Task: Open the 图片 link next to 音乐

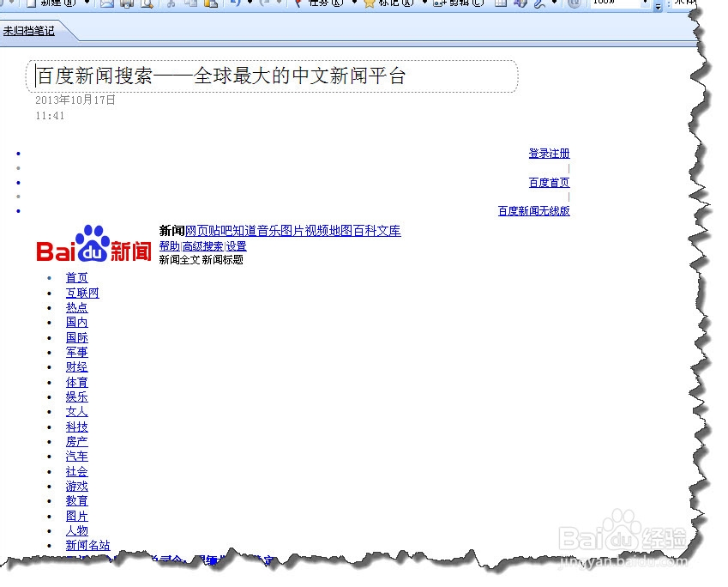Action: 293,231
